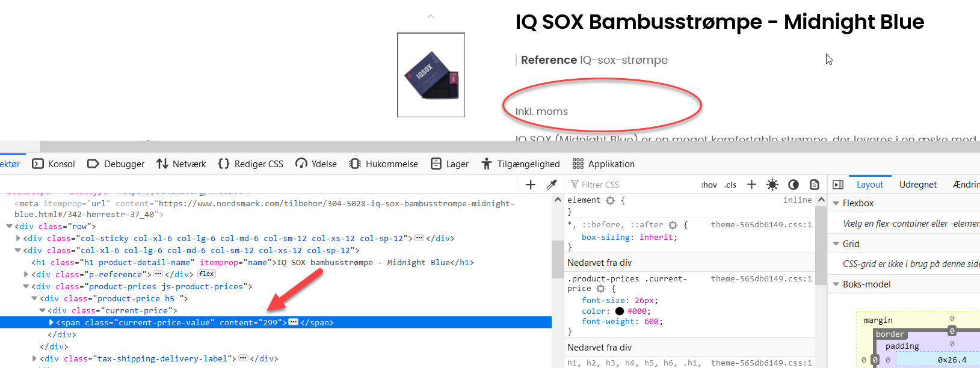The image size is (980, 368).
Task: Click ellipsis badge on current-price-value span
Action: [x=294, y=322]
